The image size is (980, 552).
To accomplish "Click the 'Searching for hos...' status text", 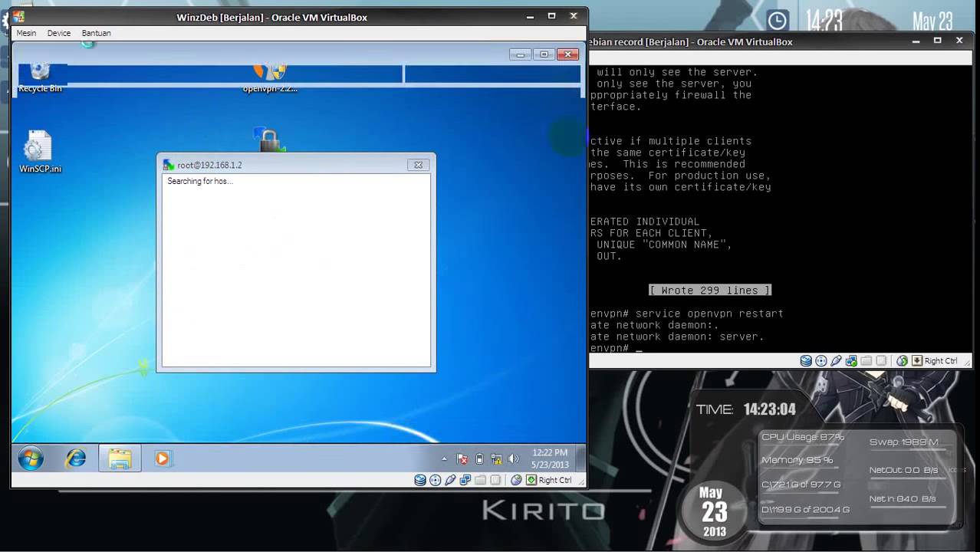I will coord(200,181).
